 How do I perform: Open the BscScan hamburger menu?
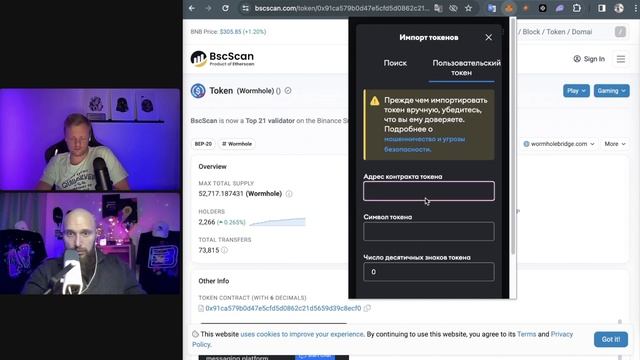(x=621, y=59)
